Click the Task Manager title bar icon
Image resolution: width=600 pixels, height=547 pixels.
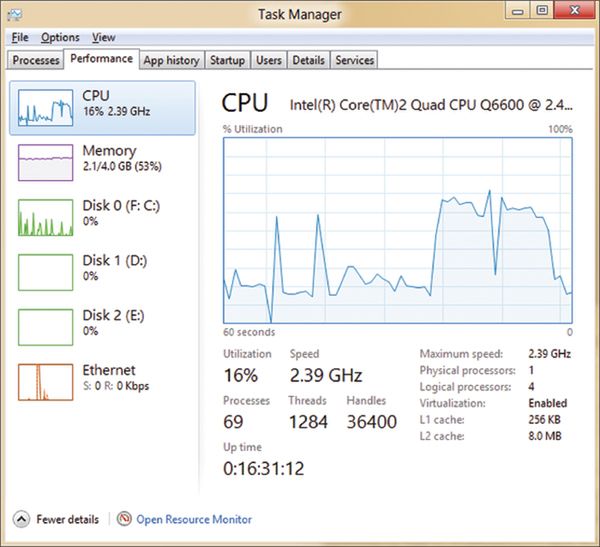15,15
